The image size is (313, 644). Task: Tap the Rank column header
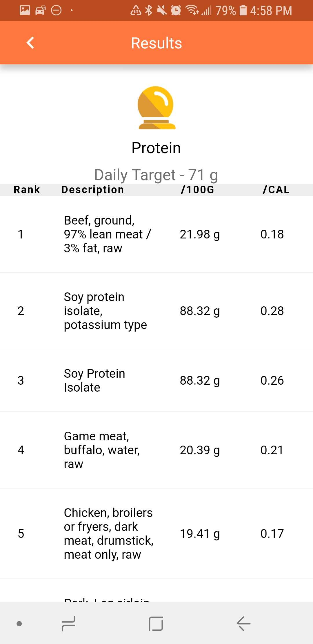tap(27, 190)
